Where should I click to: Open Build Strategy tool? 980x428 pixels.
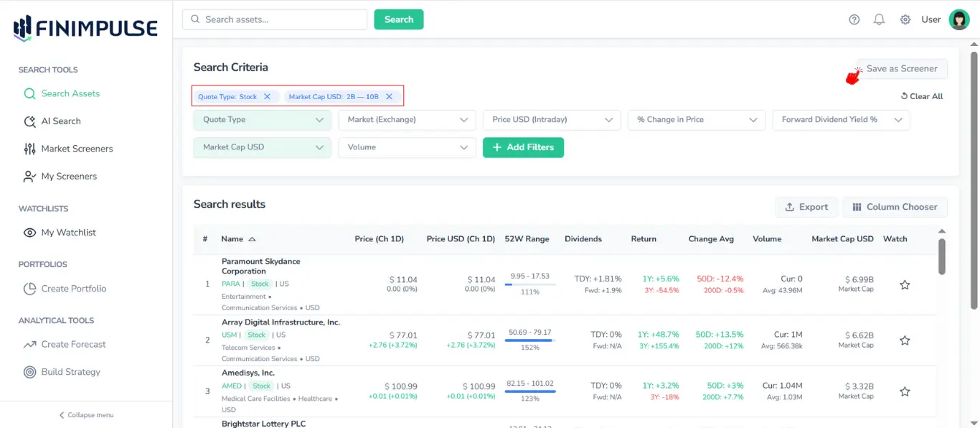pos(70,371)
